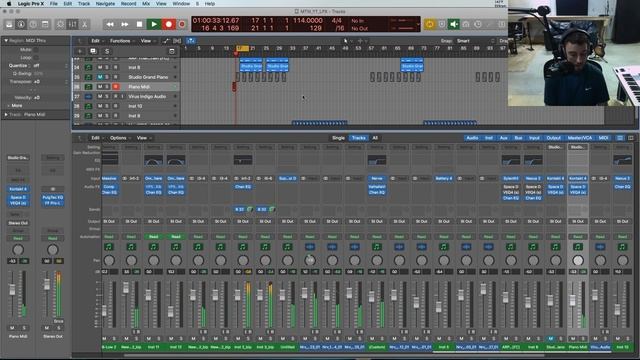The height and width of the screenshot is (360, 640).
Task: Switch Mixer to All view
Action: pos(375,138)
